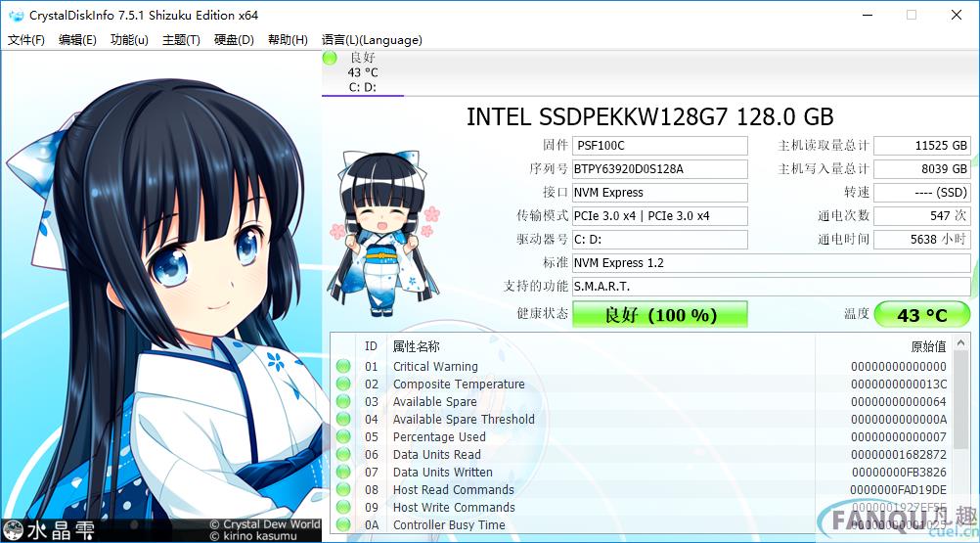Screen dimensions: 980x543
Task: Click the 属性名称 column header
Action: (x=417, y=346)
